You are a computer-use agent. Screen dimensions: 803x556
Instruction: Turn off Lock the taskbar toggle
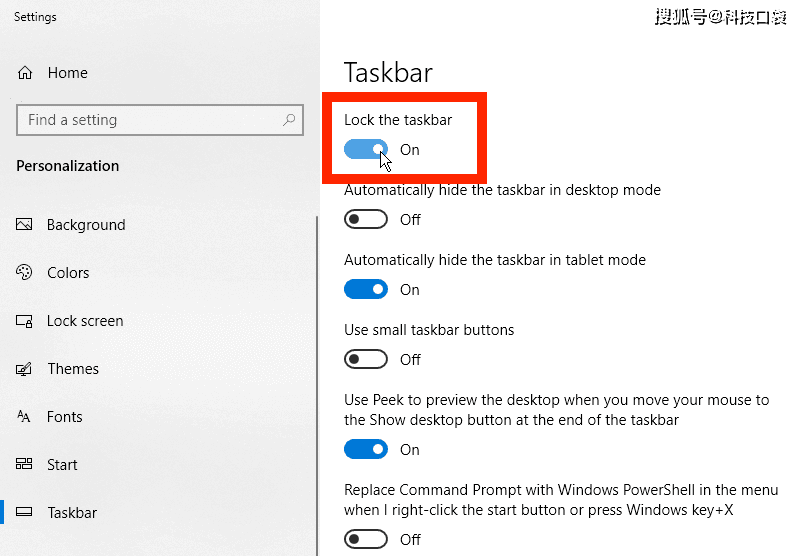(x=366, y=149)
